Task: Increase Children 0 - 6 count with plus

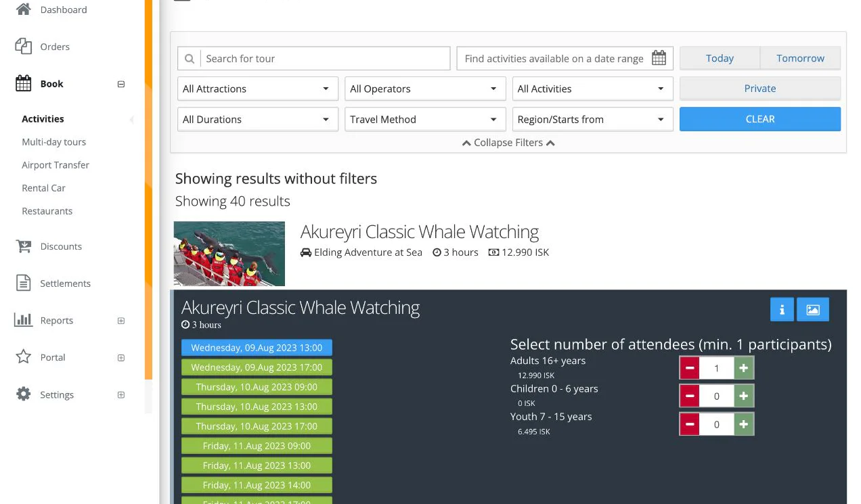Action: 744,396
